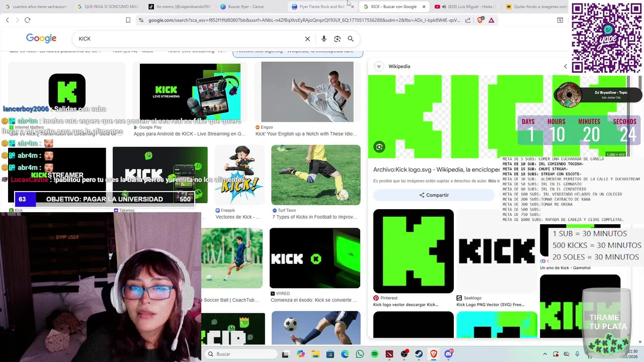Open 'Archivo:Kick logo.svg - Wikipedia' title link
The height and width of the screenshot is (362, 644).
437,170
